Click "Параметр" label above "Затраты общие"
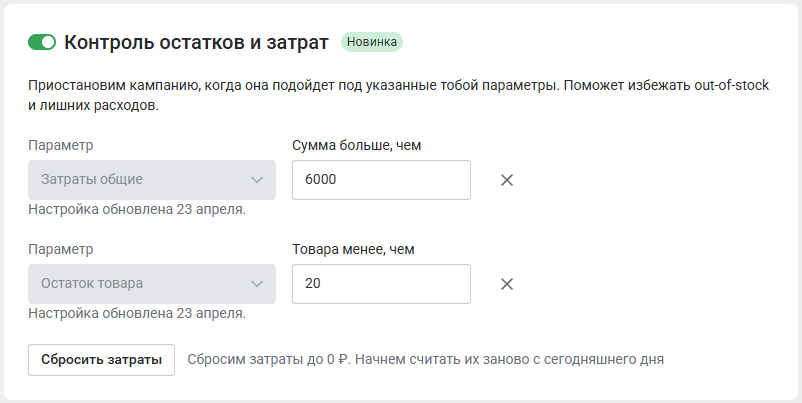The width and height of the screenshot is (802, 403). pos(61,146)
